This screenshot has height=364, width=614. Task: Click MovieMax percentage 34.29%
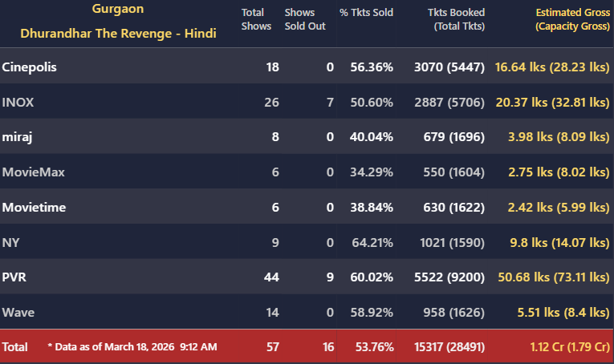pos(372,172)
